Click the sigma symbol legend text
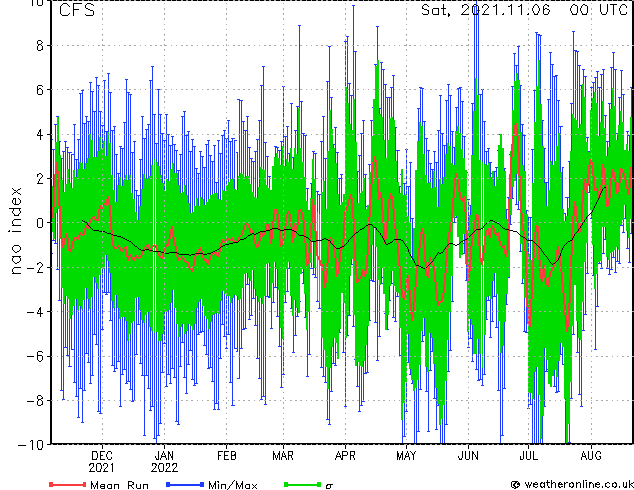The width and height of the screenshot is (634, 490). 330,486
